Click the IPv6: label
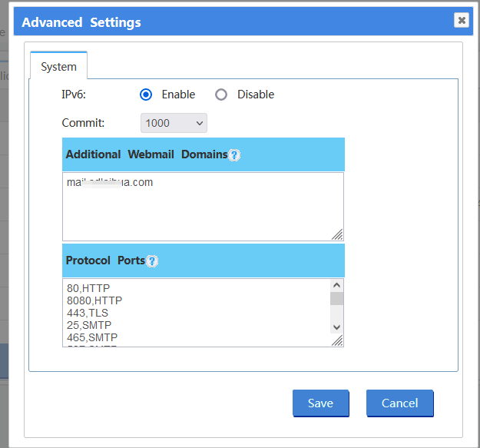This screenshot has height=448, width=480. pyautogui.click(x=74, y=95)
